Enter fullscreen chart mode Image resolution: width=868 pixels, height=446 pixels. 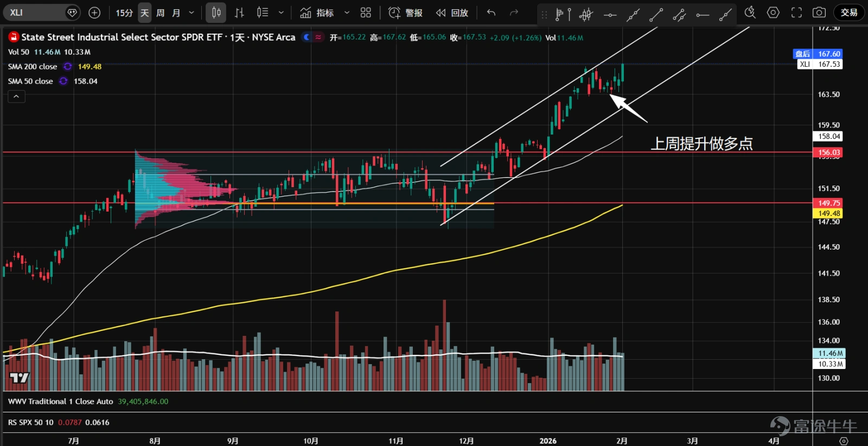tap(796, 12)
